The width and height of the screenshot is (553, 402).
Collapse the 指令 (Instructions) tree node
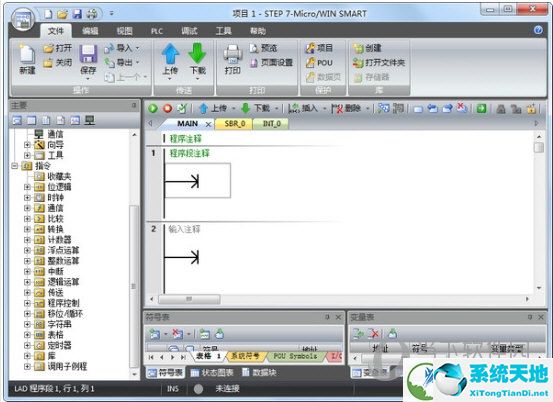click(14, 166)
